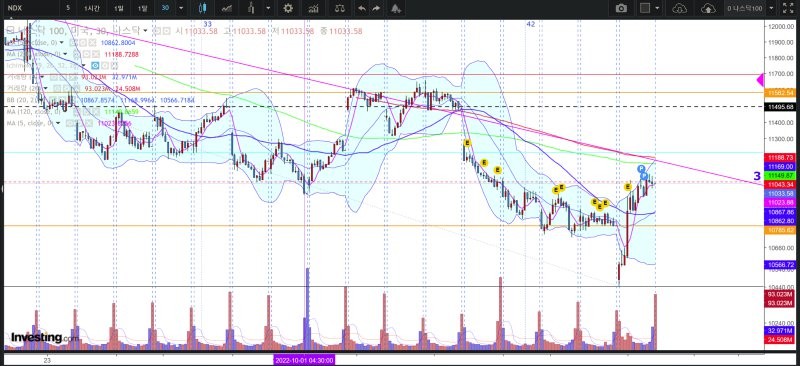Switch to the 1시간 interval
The image size is (800, 366).
92,8
